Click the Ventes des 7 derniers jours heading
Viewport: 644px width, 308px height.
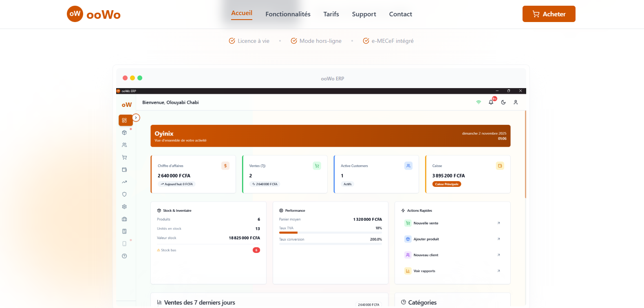coord(200,303)
